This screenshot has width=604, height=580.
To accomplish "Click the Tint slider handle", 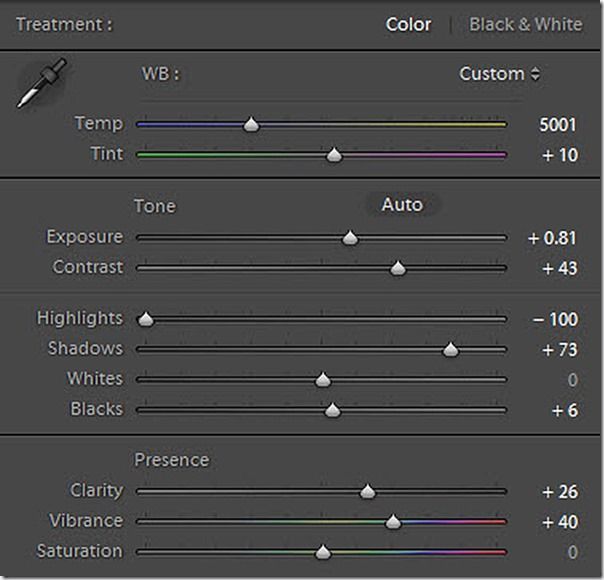I will coord(334,155).
